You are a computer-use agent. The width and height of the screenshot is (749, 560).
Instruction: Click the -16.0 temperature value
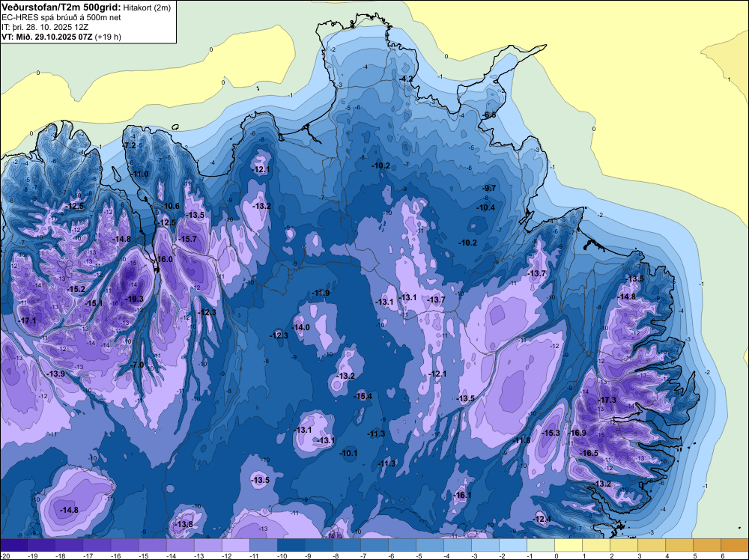[x=164, y=259]
